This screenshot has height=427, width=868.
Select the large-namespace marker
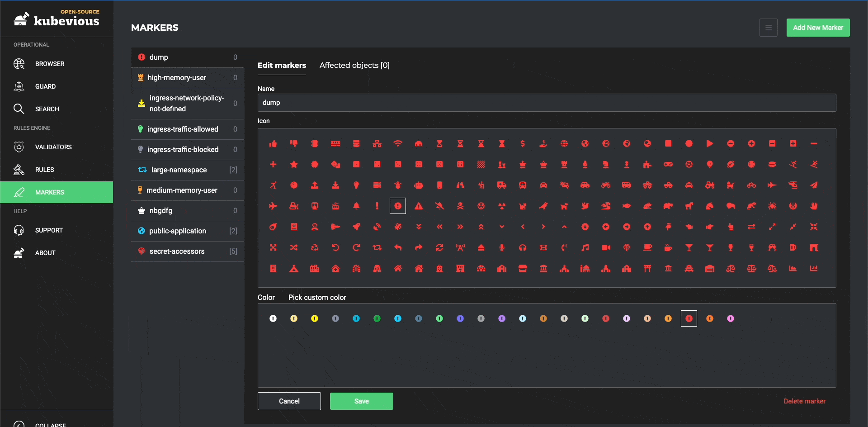188,170
